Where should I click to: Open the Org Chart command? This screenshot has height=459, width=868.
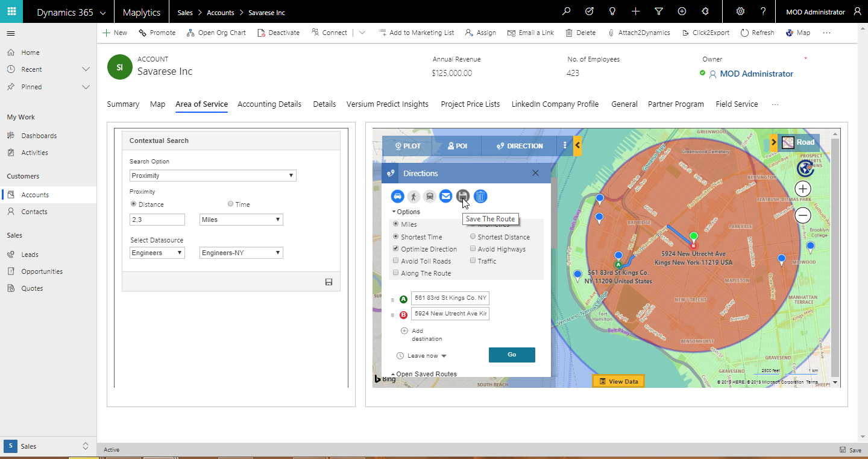pyautogui.click(x=216, y=33)
